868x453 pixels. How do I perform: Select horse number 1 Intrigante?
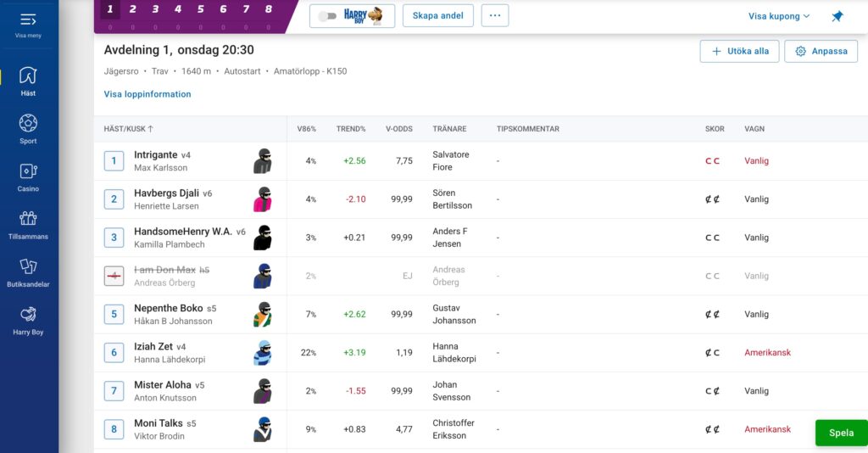[x=114, y=160]
